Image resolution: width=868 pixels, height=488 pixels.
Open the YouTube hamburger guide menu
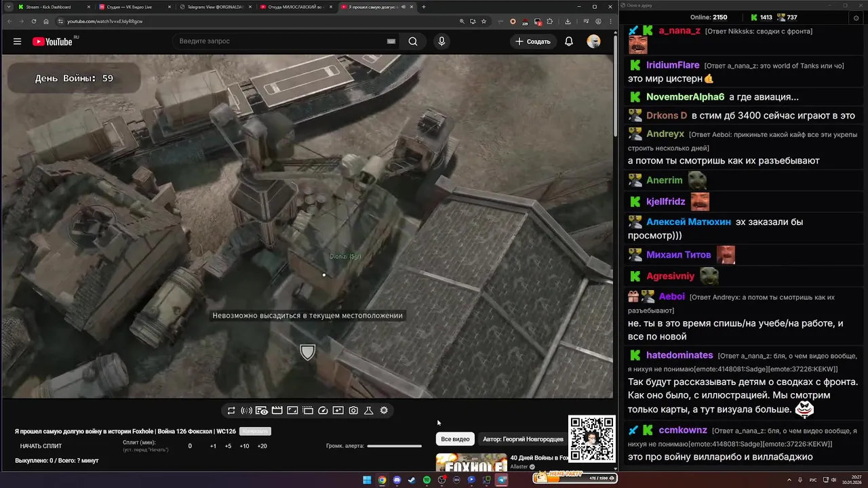(x=17, y=41)
